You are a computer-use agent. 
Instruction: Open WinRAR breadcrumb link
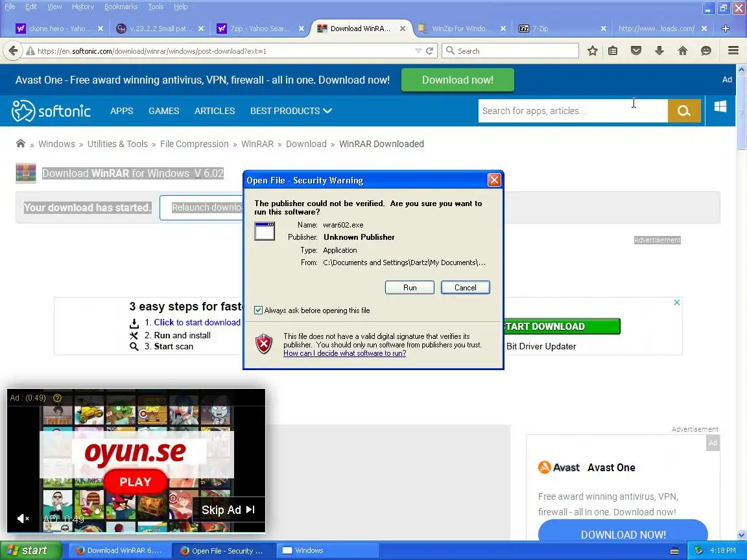257,144
